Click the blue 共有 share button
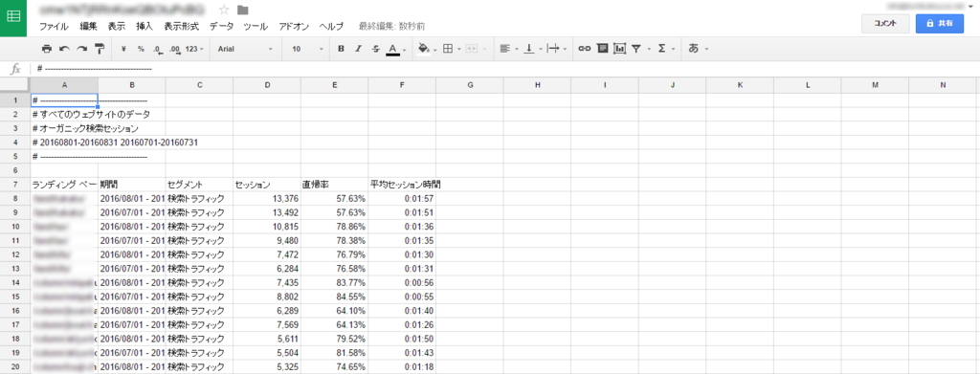Screen dimensions: 980x374 (x=940, y=23)
